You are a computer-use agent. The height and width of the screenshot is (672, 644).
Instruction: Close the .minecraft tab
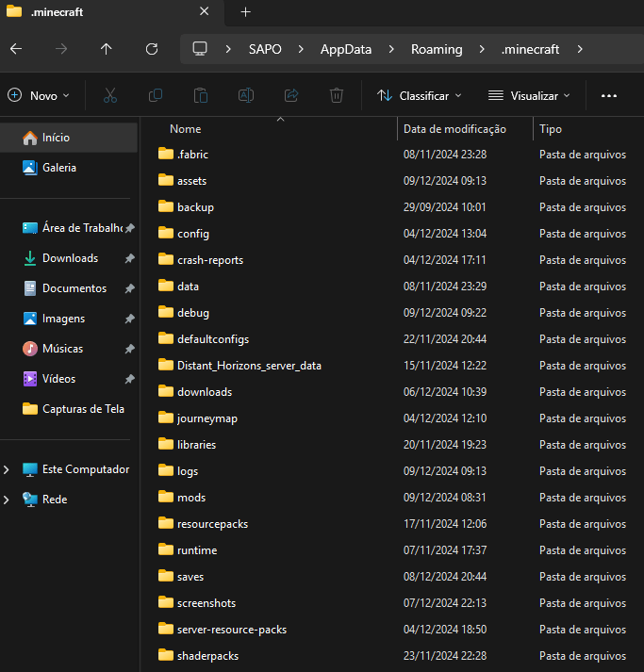click(204, 11)
